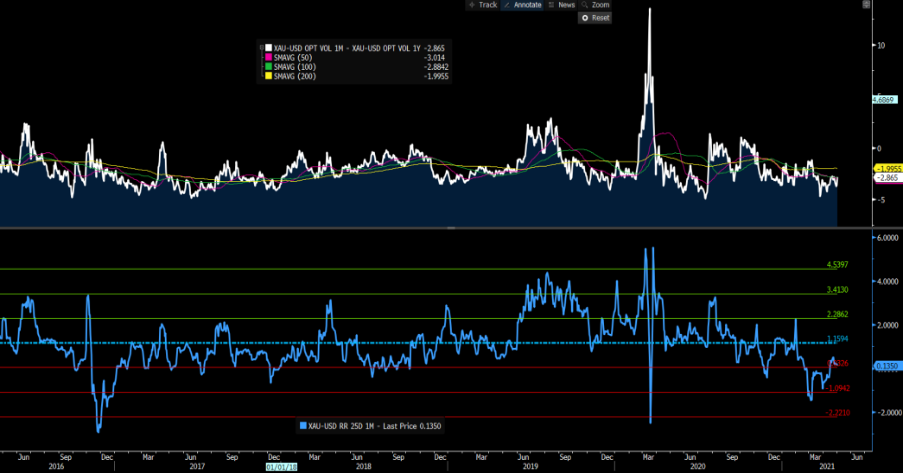Click the 4.6869 axis value label
Screen dimensions: 904x474
click(x=884, y=100)
